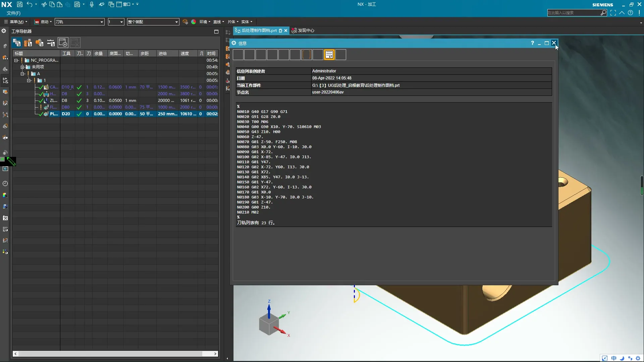Toggle green checkmark for D10_R operation row
This screenshot has height=362, width=644.
click(79, 87)
